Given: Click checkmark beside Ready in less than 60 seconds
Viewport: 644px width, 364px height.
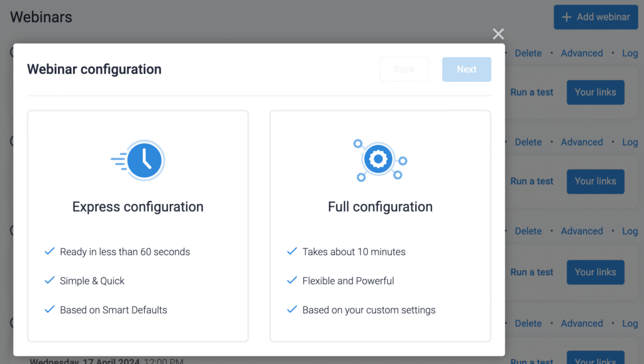Looking at the screenshot, I should click(49, 251).
